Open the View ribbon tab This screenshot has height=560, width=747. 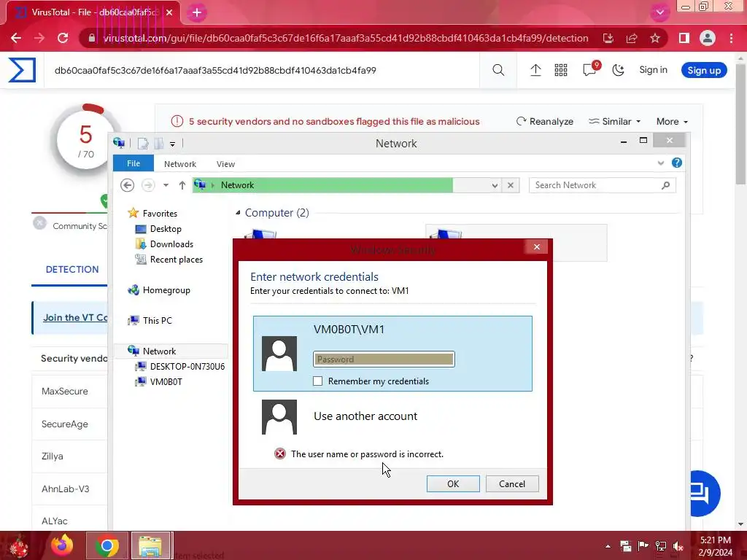[226, 164]
